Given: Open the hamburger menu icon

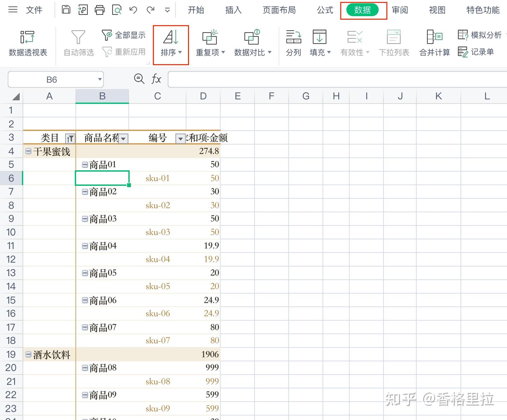Looking at the screenshot, I should click(x=13, y=10).
